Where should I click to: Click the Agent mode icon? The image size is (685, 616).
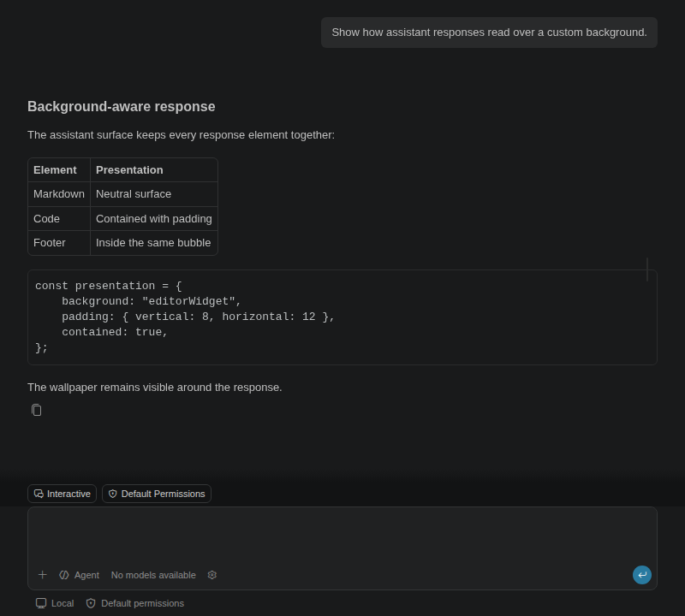coord(64,575)
